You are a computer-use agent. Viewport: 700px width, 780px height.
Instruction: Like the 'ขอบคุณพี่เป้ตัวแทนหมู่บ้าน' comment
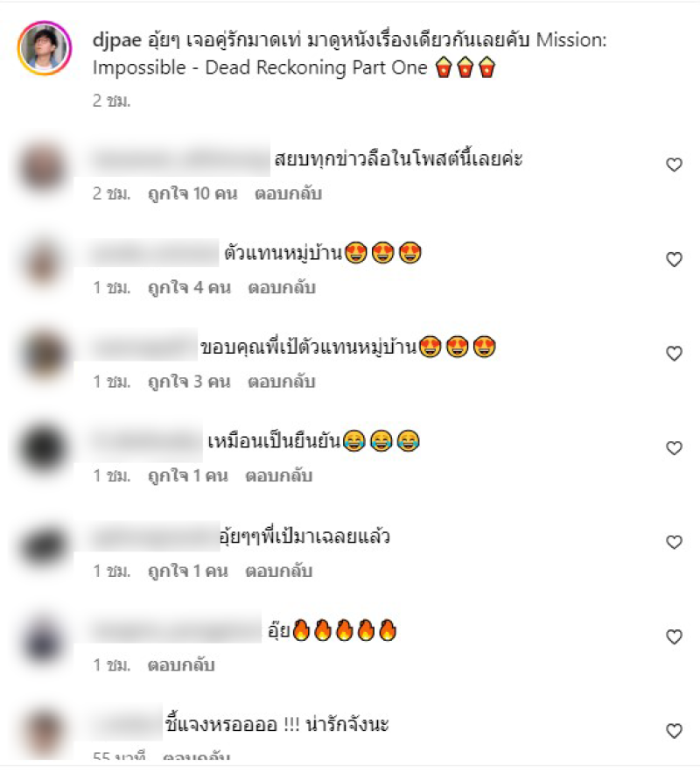(674, 353)
